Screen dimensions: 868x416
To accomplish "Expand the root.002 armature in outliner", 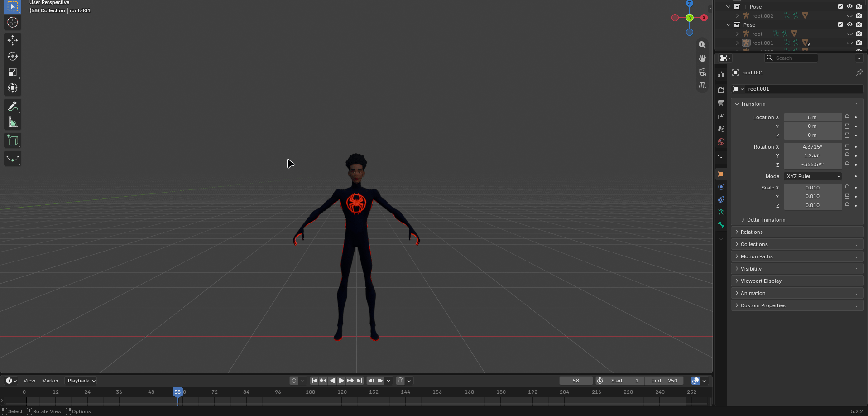I will (x=737, y=15).
